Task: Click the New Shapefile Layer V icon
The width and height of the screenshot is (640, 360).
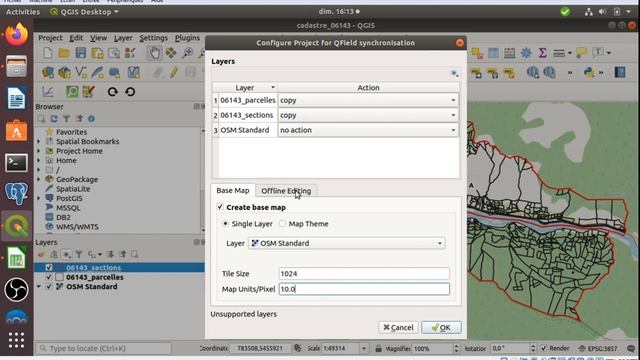Action: [81, 73]
